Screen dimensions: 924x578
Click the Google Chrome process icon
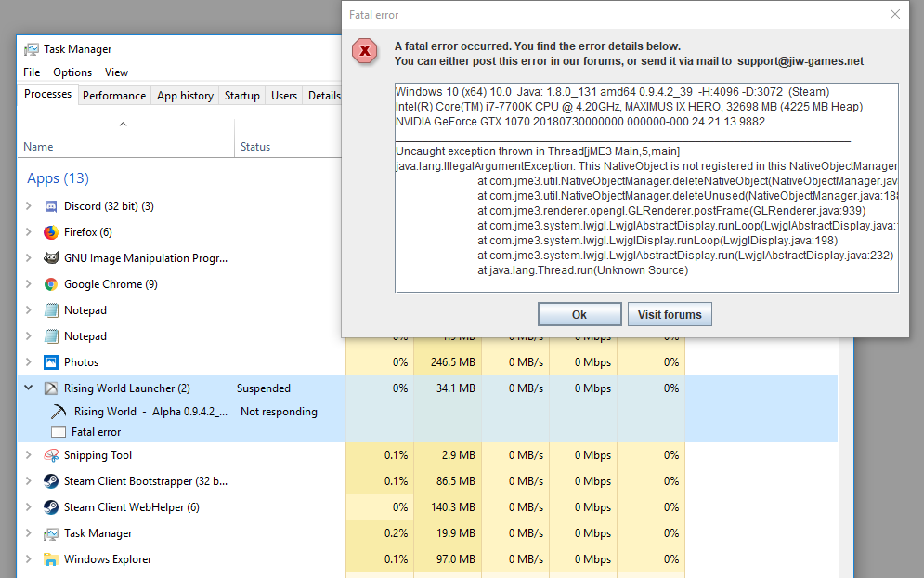(51, 284)
